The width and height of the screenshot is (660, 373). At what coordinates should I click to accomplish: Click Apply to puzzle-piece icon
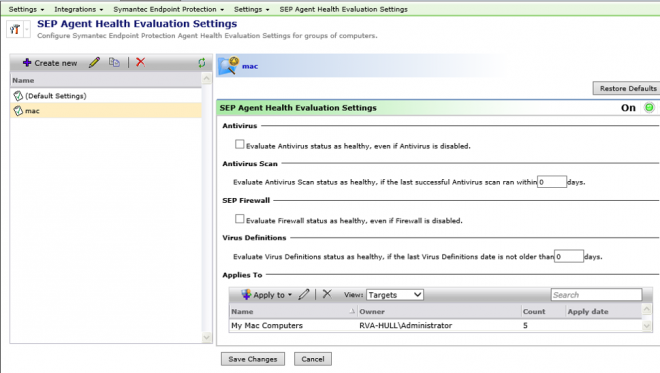[246, 294]
